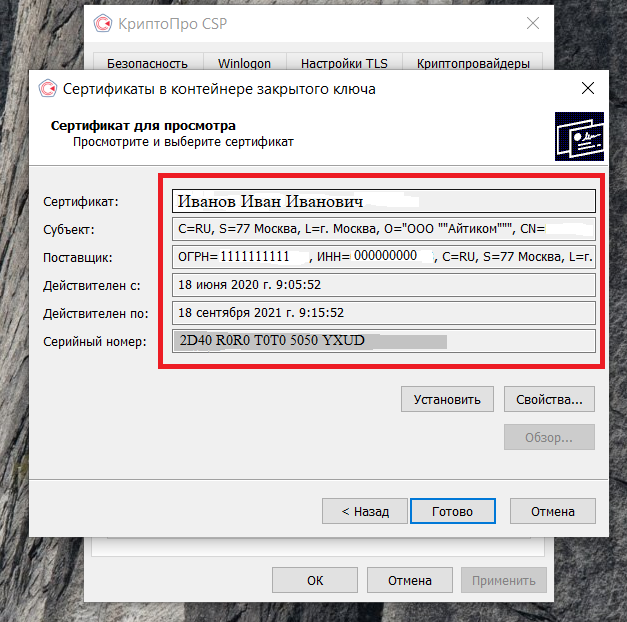Click the certificate dialog title bar icon
This screenshot has height=622, width=627.
point(48,88)
